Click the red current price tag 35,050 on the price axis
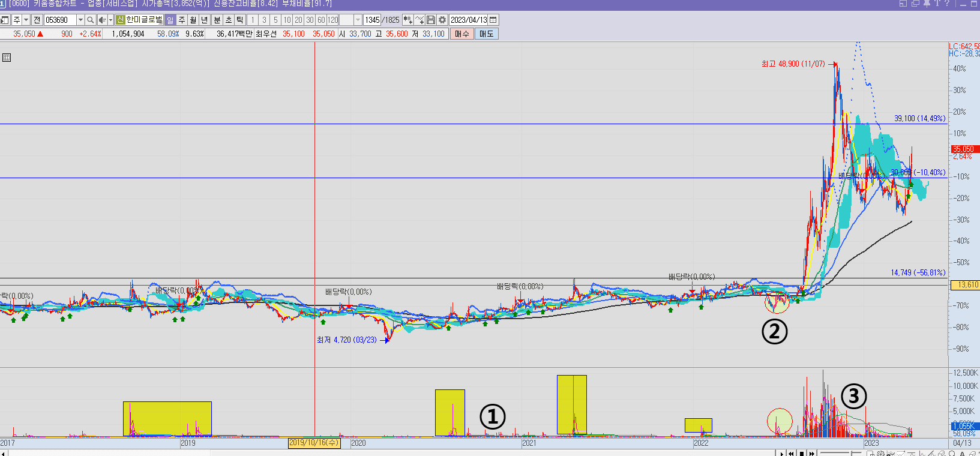The width and height of the screenshot is (980, 456). (x=964, y=149)
